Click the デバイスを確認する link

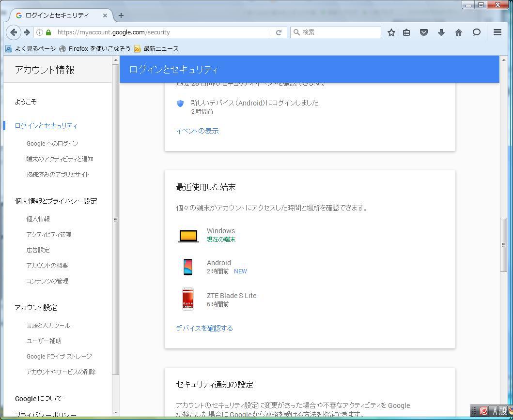click(x=204, y=328)
